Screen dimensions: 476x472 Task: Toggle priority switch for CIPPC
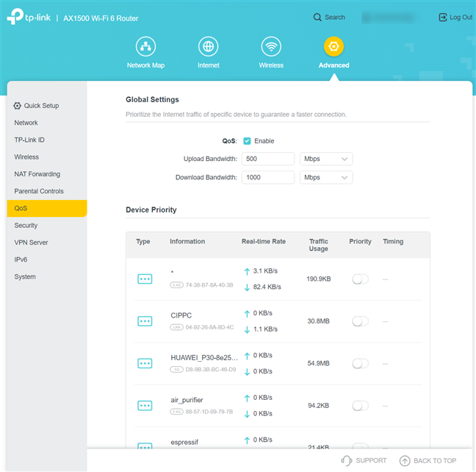(x=361, y=321)
